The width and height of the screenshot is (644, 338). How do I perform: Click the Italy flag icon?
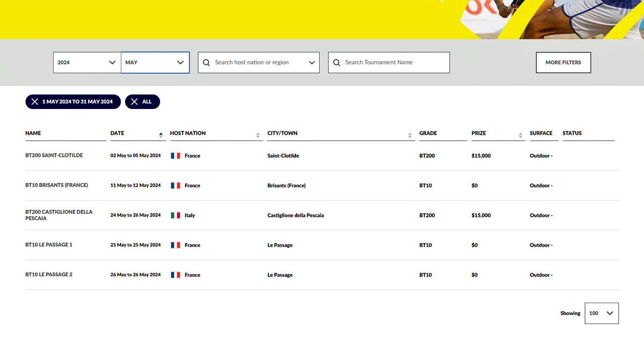[175, 215]
